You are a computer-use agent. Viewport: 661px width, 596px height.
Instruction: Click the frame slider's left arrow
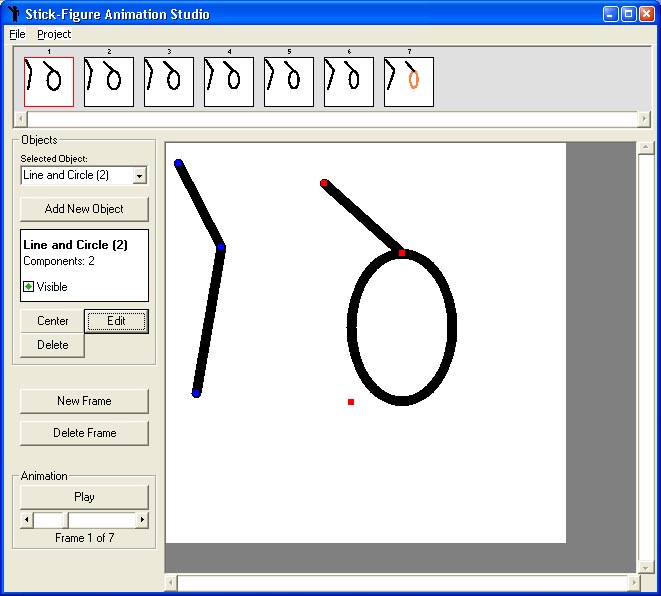pos(27,520)
